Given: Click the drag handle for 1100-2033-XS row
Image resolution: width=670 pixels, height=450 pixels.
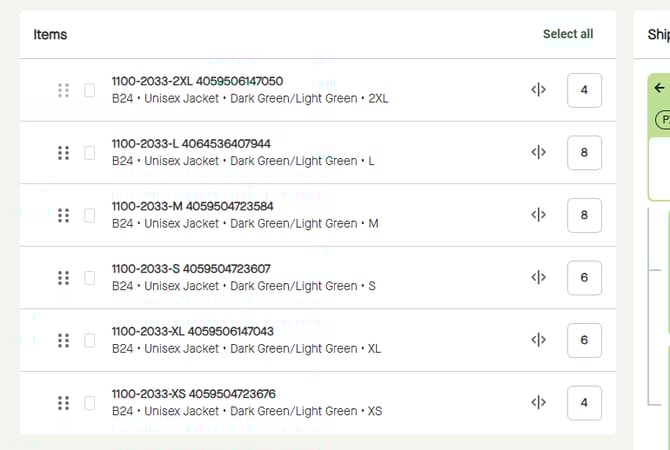Looking at the screenshot, I should coord(63,403).
